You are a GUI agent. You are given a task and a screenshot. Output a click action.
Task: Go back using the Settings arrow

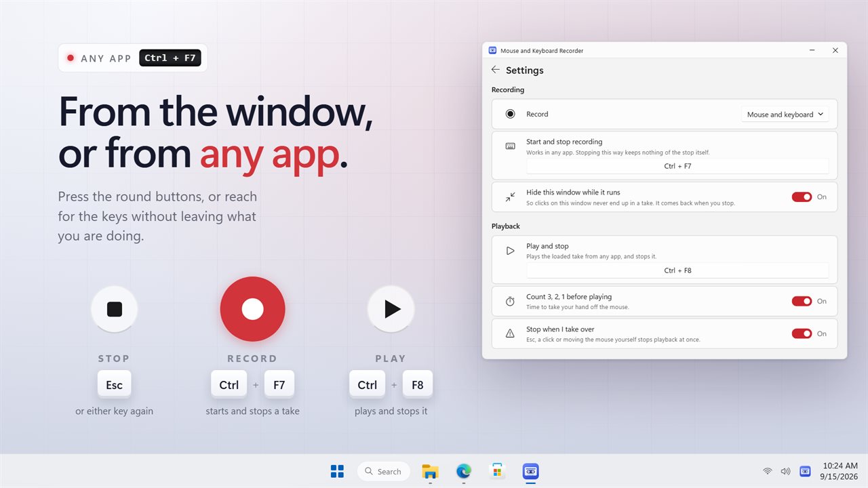495,70
